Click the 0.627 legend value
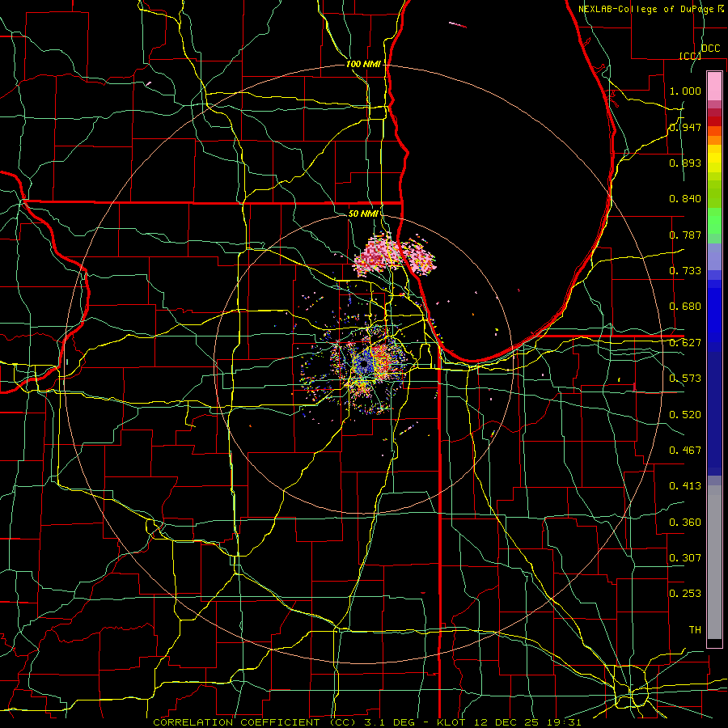Image resolution: width=728 pixels, height=728 pixels. [x=685, y=343]
